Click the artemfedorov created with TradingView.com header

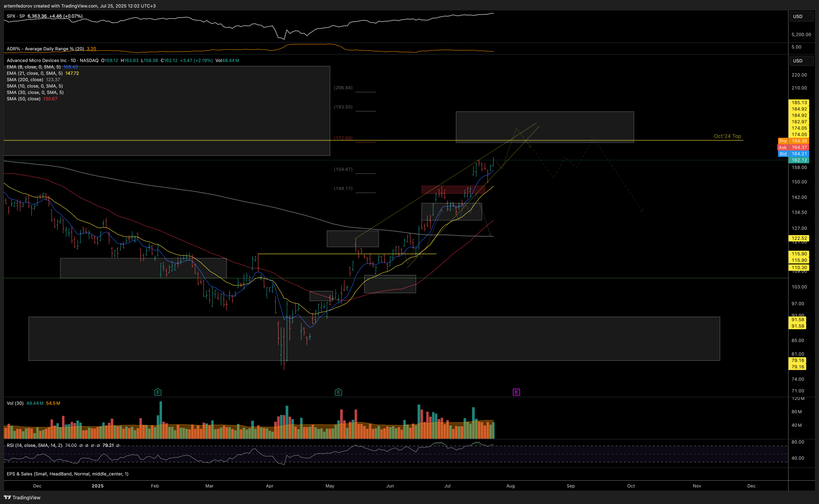(x=80, y=6)
